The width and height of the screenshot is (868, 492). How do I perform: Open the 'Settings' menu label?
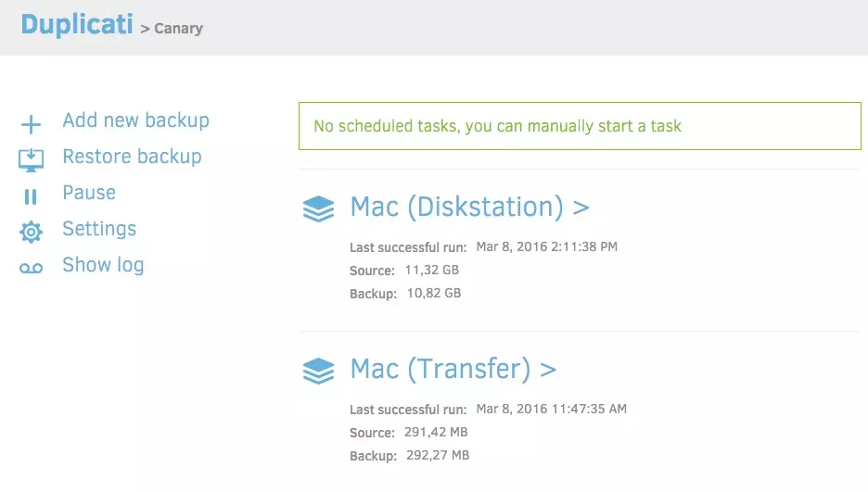point(99,229)
